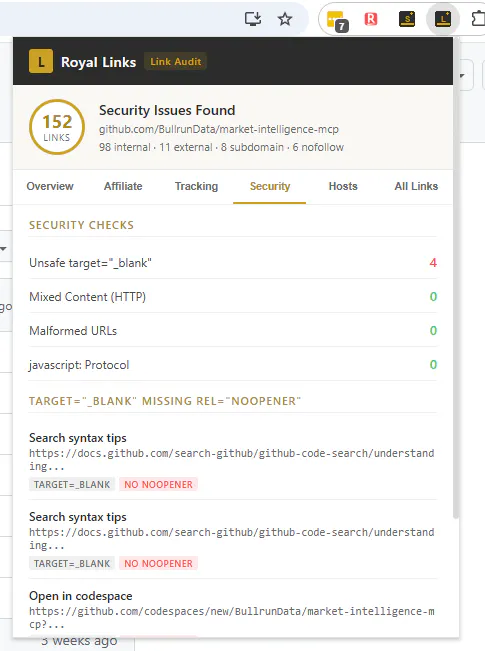
Task: Go to the Hosts tab
Action: point(343,186)
